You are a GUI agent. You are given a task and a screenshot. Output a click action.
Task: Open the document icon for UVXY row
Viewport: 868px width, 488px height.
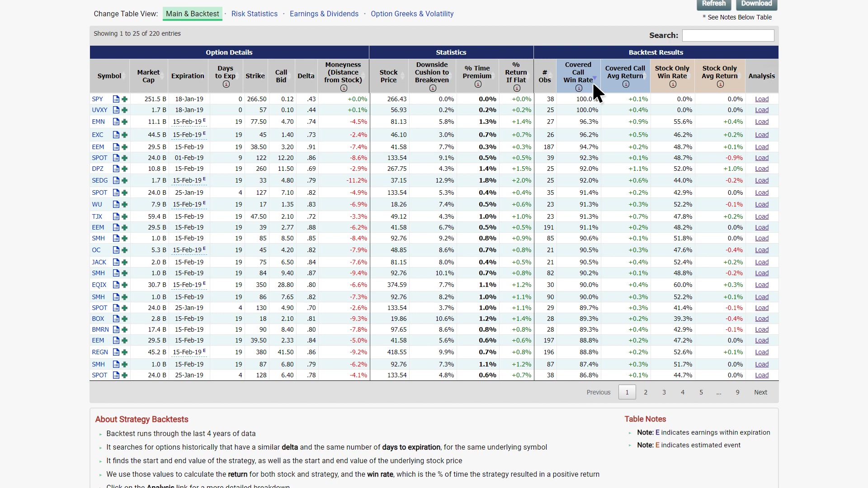click(x=116, y=110)
